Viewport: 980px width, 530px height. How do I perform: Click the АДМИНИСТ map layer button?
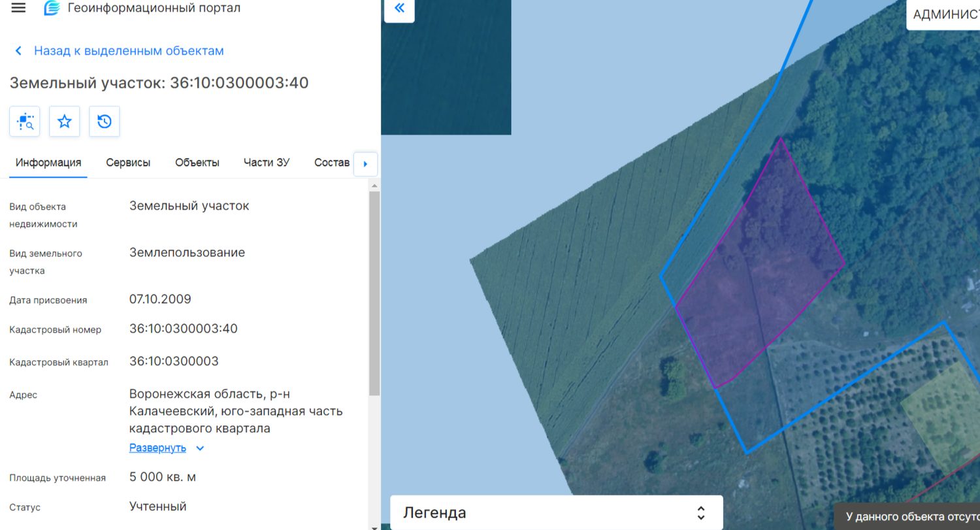click(x=943, y=14)
